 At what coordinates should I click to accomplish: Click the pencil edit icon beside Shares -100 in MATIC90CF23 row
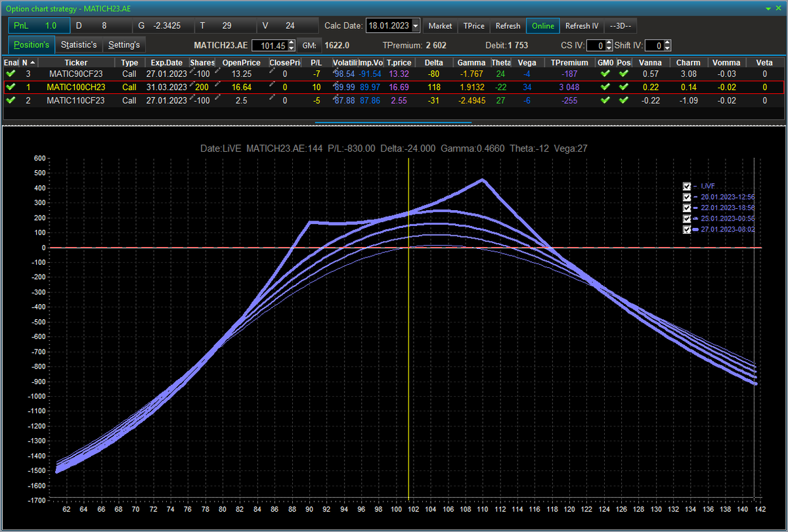click(193, 70)
